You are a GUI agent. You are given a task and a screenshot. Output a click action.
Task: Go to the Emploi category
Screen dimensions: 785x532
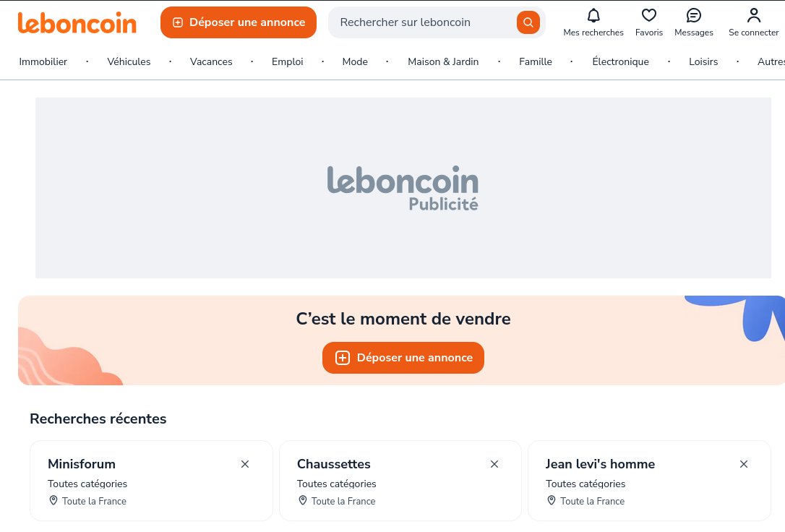point(288,61)
